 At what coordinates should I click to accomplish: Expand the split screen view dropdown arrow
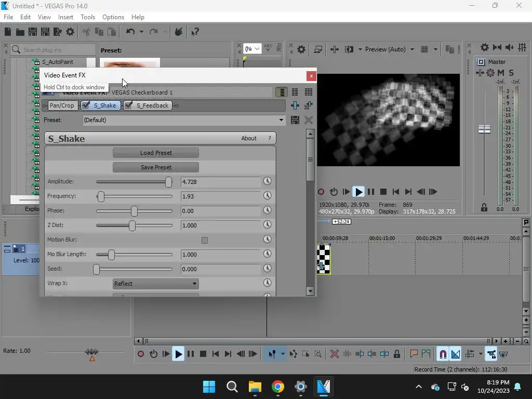point(360,49)
